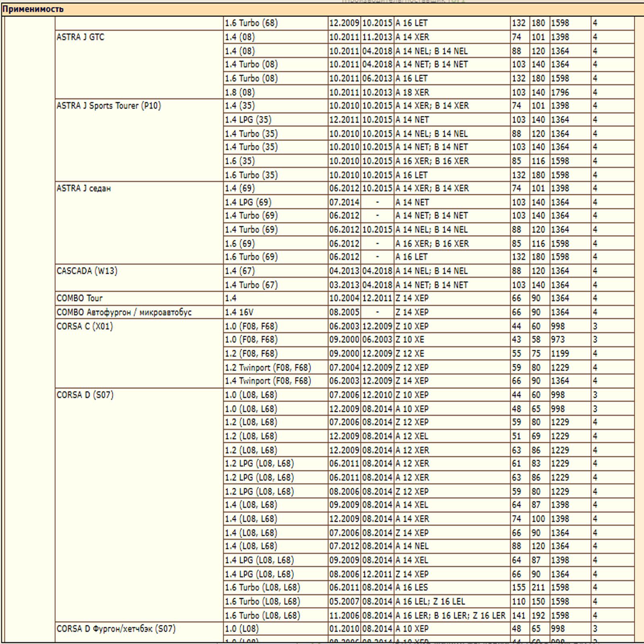This screenshot has width=644, height=644.
Task: Select the CORSA C (X01) row
Action: [x=80, y=326]
